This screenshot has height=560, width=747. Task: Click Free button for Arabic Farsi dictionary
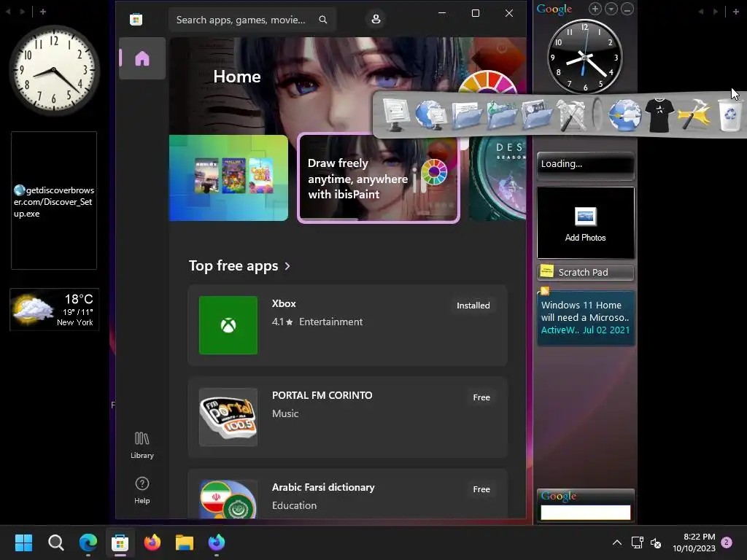click(481, 489)
